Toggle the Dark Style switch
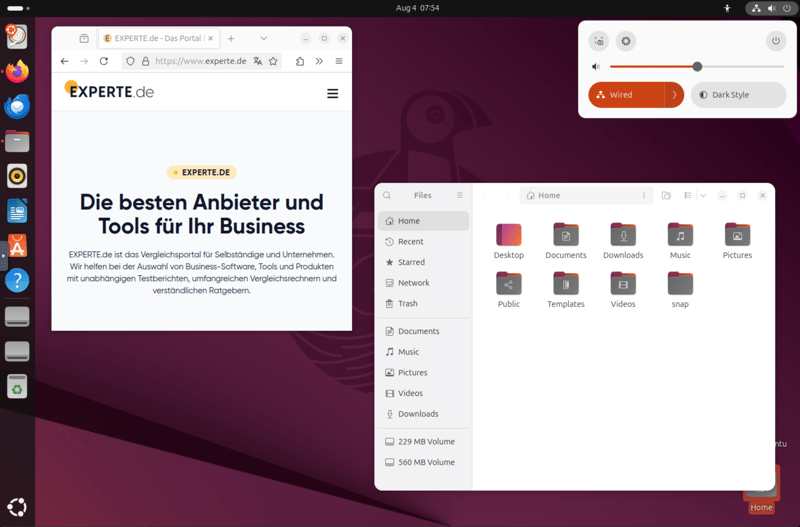 coord(737,95)
